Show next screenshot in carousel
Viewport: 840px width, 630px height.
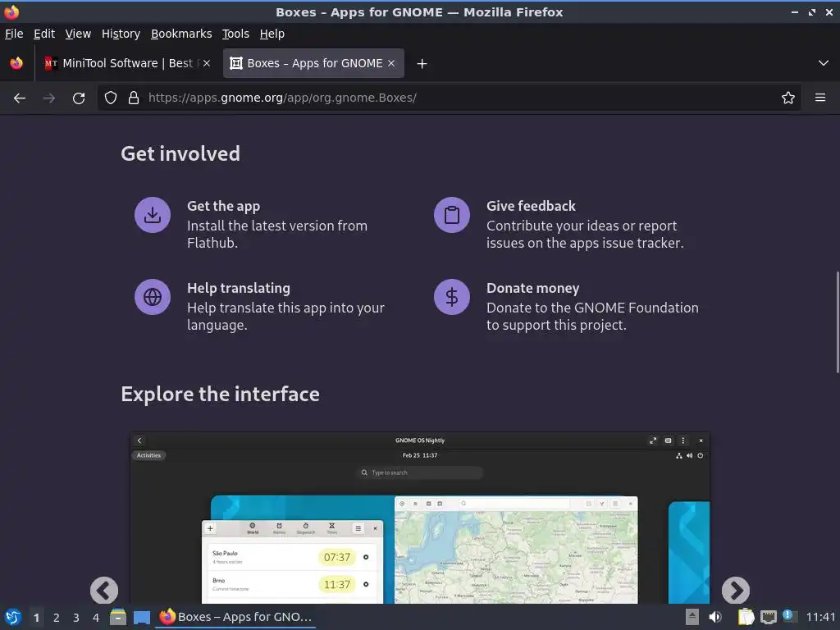click(x=736, y=591)
